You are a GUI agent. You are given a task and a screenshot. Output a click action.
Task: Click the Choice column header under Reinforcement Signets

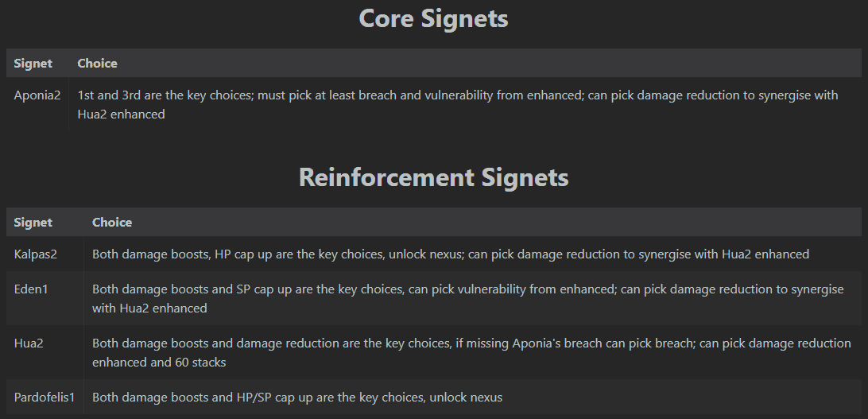(x=112, y=222)
